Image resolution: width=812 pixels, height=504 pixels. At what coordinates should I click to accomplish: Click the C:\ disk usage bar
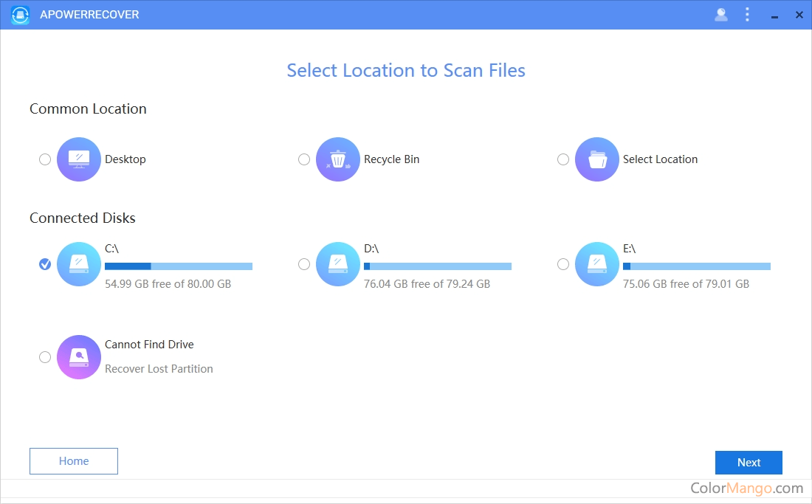pyautogui.click(x=179, y=266)
